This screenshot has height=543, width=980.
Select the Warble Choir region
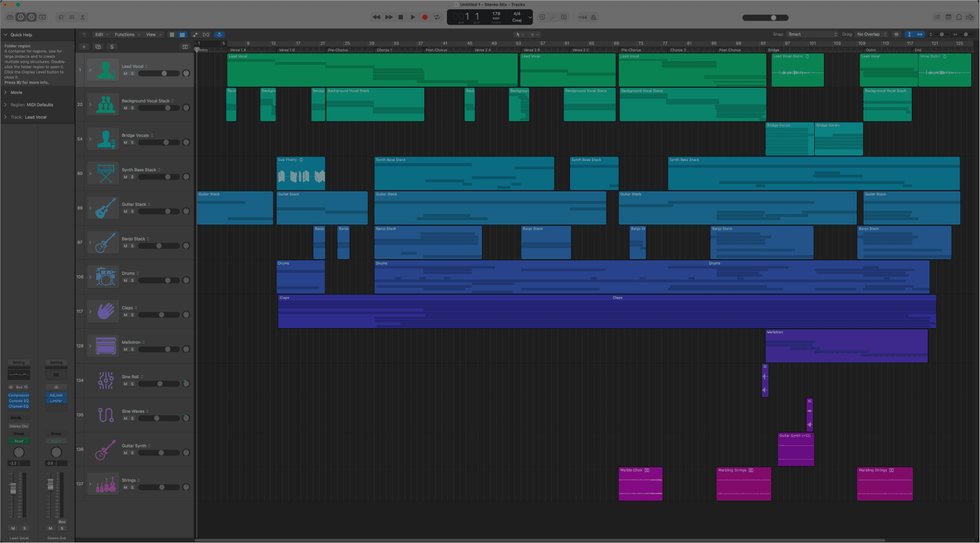coord(641,484)
